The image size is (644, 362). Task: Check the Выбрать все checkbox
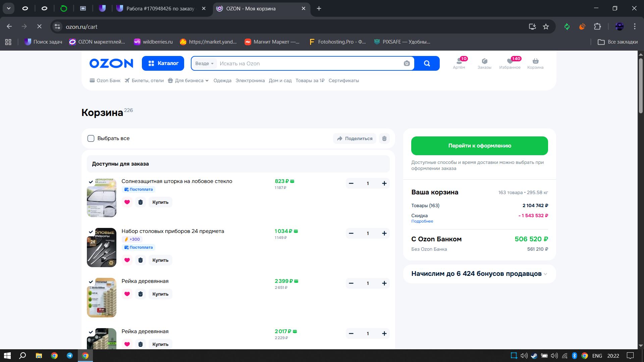91,138
